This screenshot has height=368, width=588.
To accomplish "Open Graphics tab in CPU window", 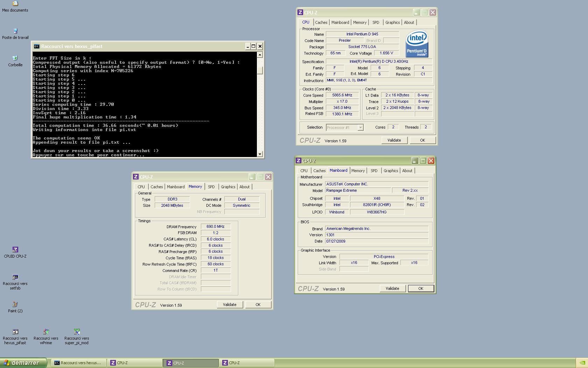I will 392,22.
